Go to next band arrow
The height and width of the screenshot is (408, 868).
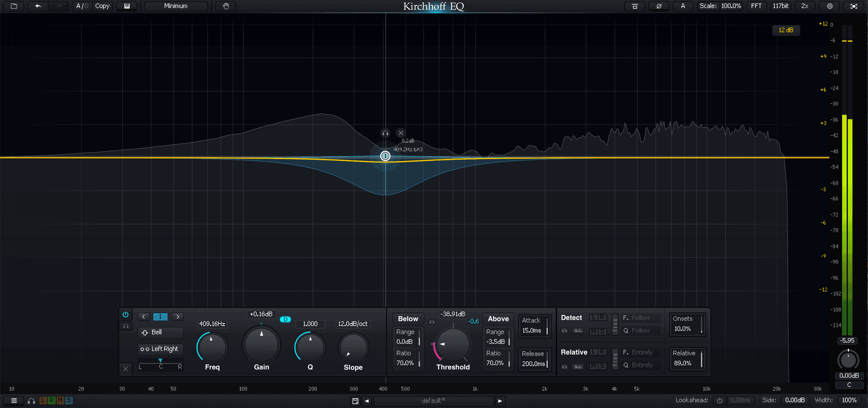pos(178,317)
